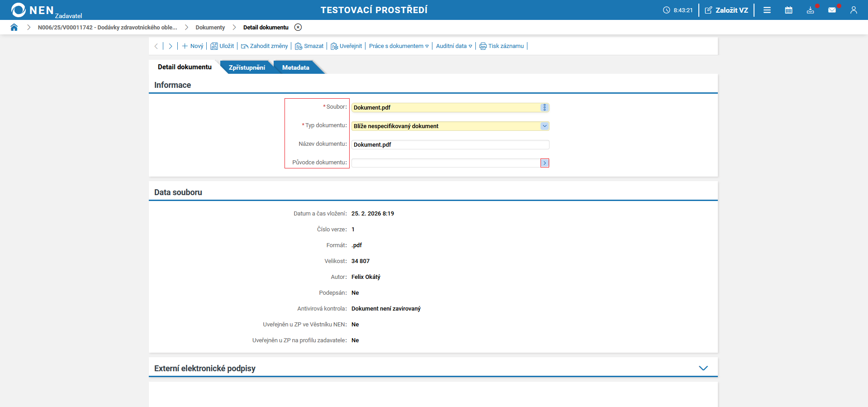Click the Původce dokumentu input field
This screenshot has width=868, height=407.
[446, 163]
